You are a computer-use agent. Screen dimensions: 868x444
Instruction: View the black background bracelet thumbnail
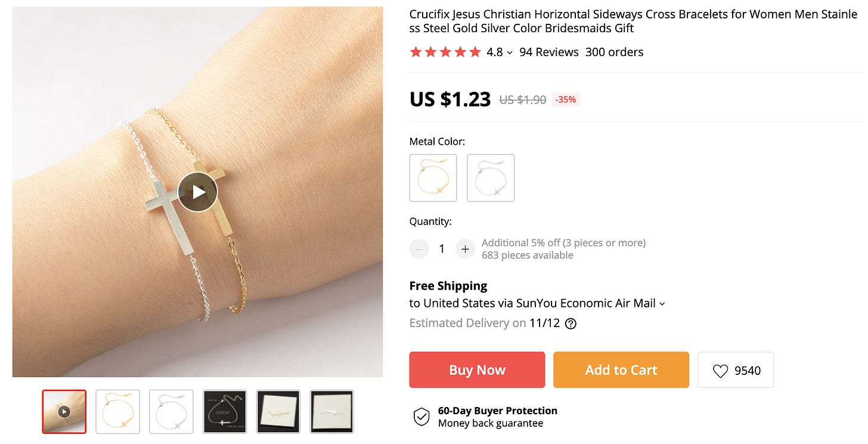tap(225, 412)
